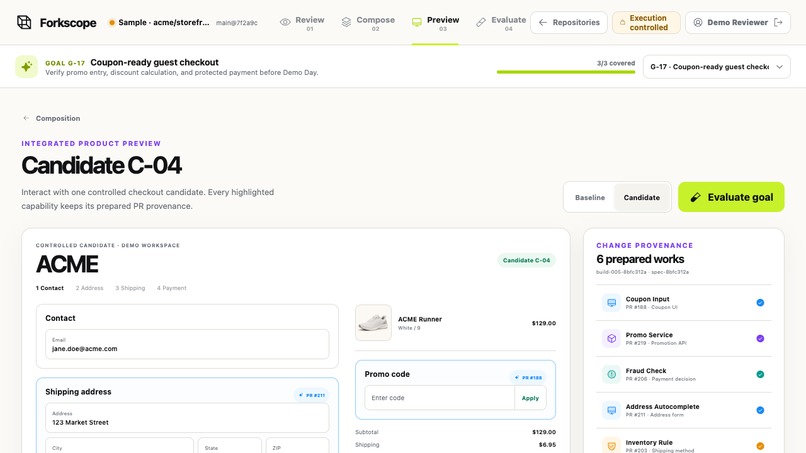806x453 pixels.
Task: Click the Preview monitor icon
Action: [417, 22]
